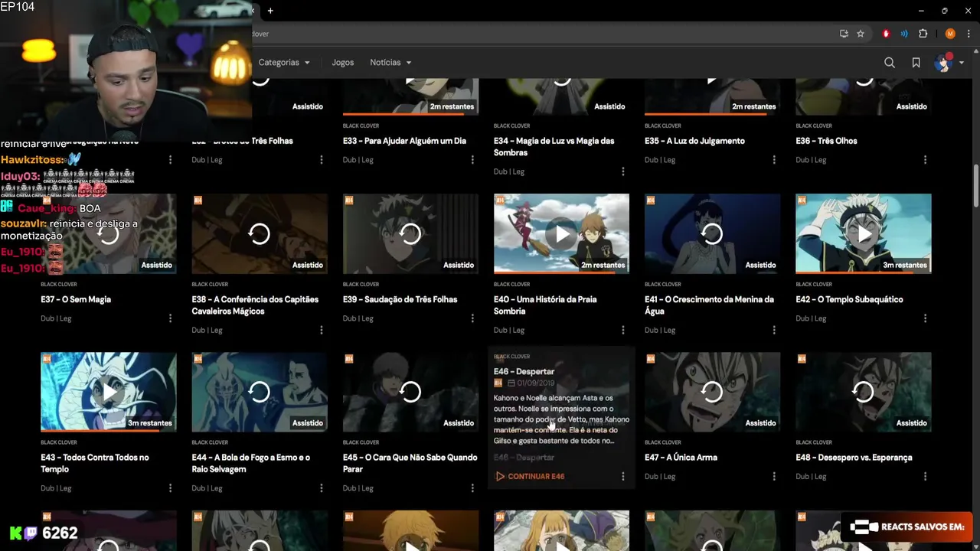
Task: Click the page vertical scrollbar thumb
Action: (975, 184)
